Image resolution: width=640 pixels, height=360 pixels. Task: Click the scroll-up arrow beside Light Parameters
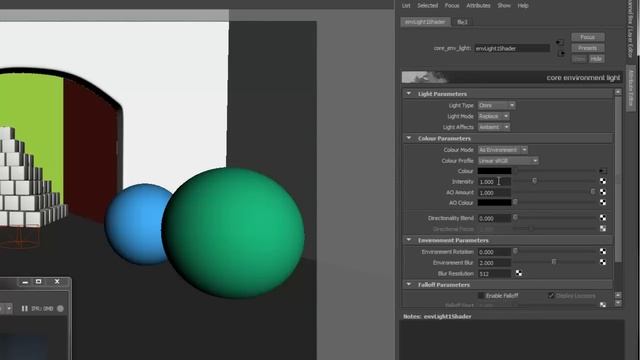click(x=618, y=92)
